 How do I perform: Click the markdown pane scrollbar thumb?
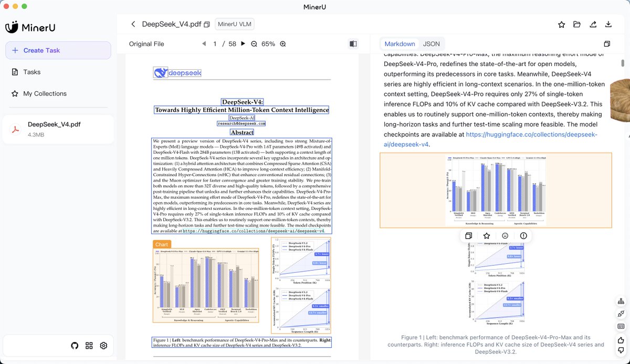pos(623,64)
